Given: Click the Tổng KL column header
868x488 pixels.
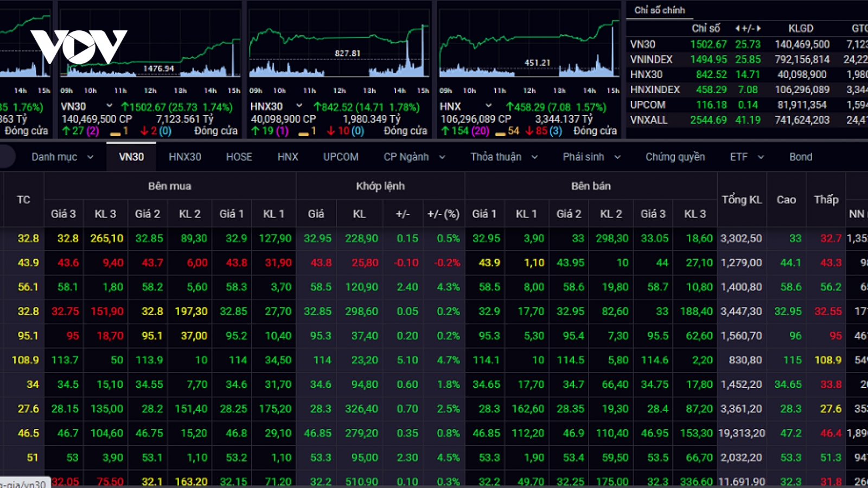Looking at the screenshot, I should point(742,200).
